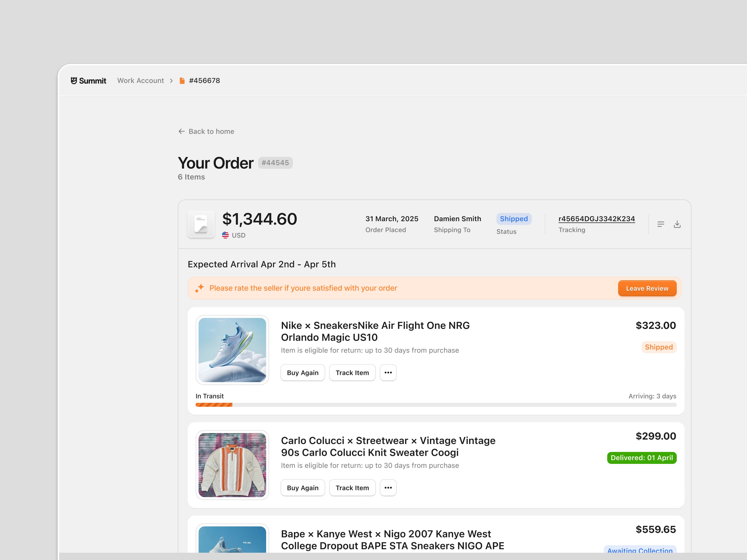Viewport: 747px width, 560px height.
Task: Click the orange document icon beside #456678
Action: tap(182, 81)
